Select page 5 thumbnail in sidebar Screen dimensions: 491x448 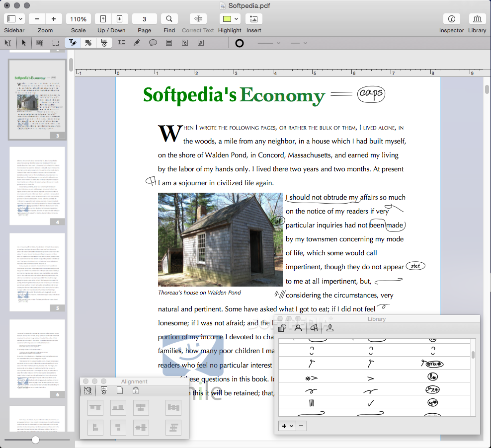tap(37, 272)
